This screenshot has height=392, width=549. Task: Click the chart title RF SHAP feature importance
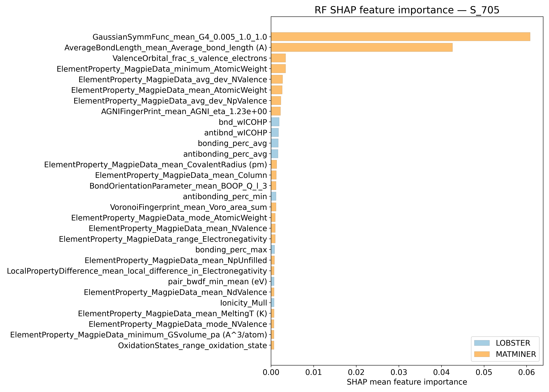pyautogui.click(x=407, y=10)
